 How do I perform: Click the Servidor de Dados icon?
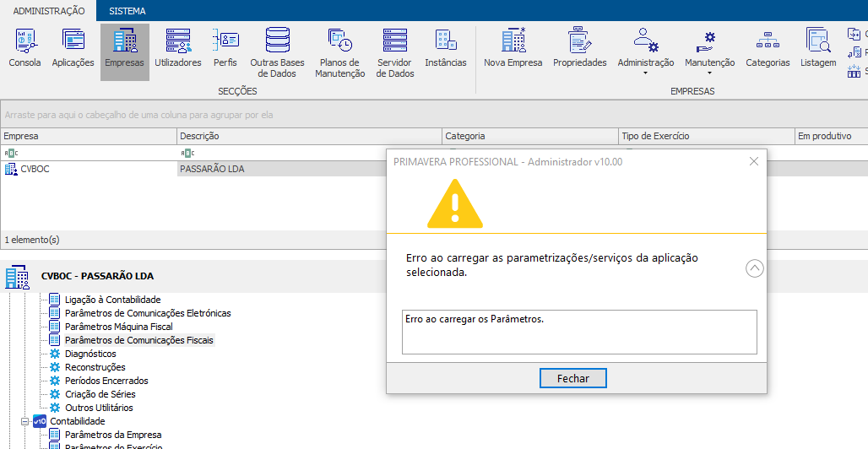tap(394, 52)
